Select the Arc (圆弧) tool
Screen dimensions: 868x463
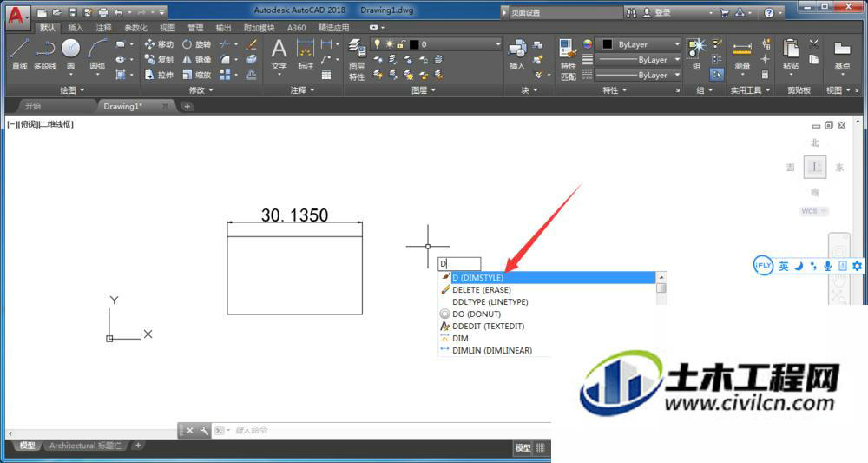click(97, 54)
